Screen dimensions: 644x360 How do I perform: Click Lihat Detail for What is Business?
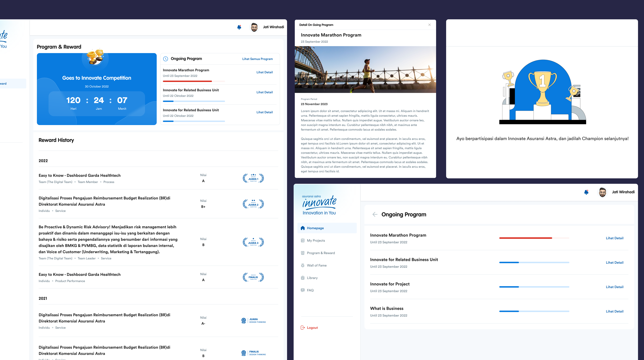coord(614,311)
